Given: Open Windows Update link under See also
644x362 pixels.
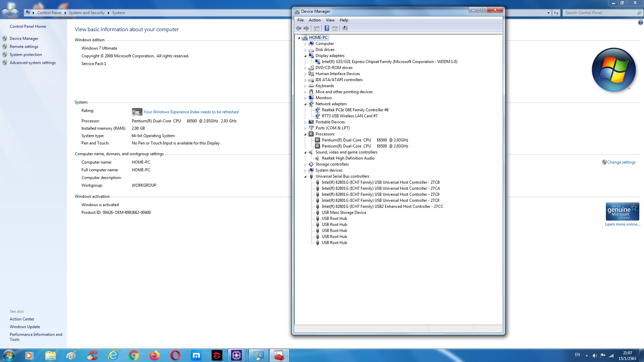Looking at the screenshot, I should pyautogui.click(x=25, y=327).
